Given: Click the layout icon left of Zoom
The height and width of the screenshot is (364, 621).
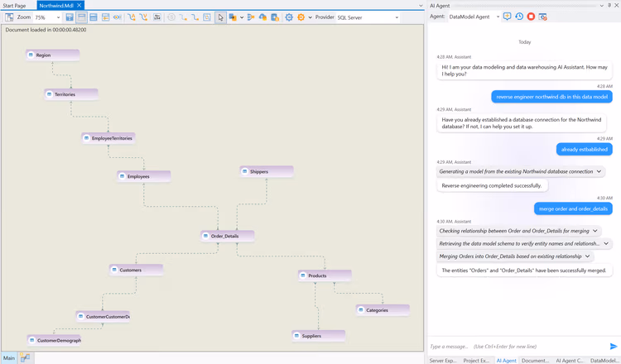Looking at the screenshot, I should [x=9, y=17].
